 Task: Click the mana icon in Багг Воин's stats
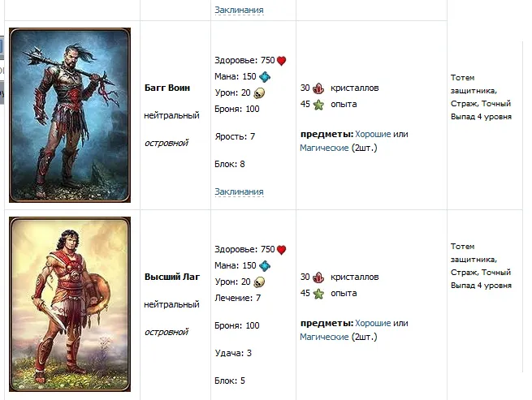tap(265, 76)
